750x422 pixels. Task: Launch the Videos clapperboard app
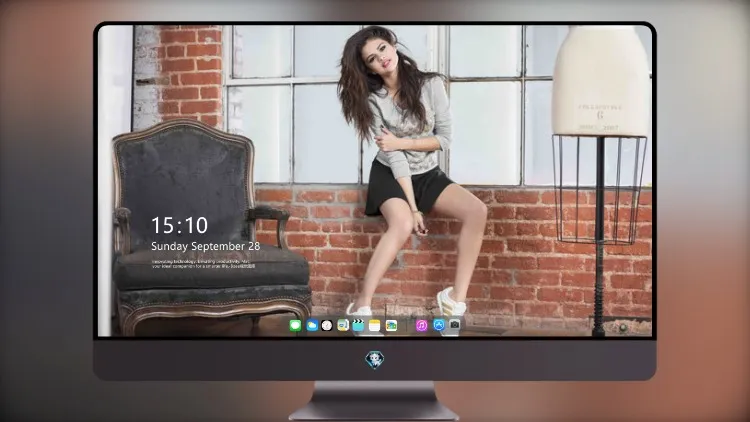pos(358,325)
